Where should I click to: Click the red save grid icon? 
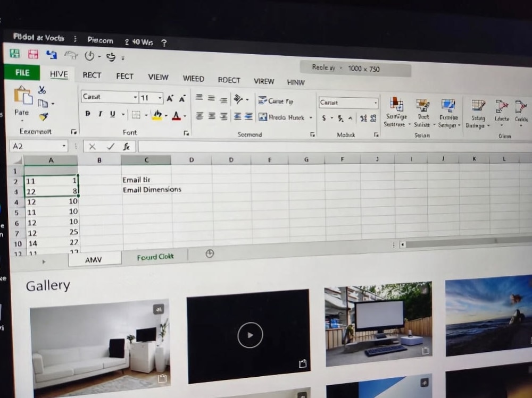tap(33, 54)
